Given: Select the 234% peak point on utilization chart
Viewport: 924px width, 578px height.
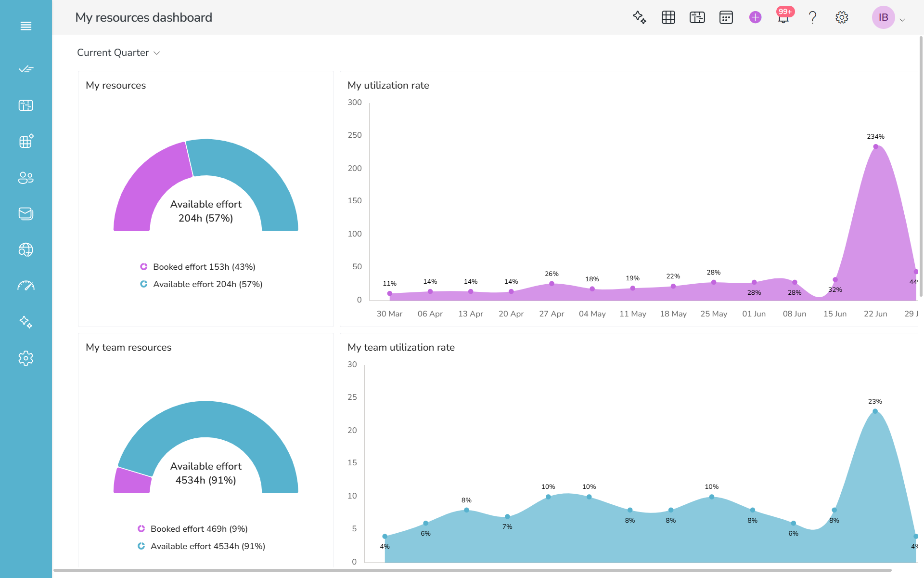Looking at the screenshot, I should [x=876, y=146].
